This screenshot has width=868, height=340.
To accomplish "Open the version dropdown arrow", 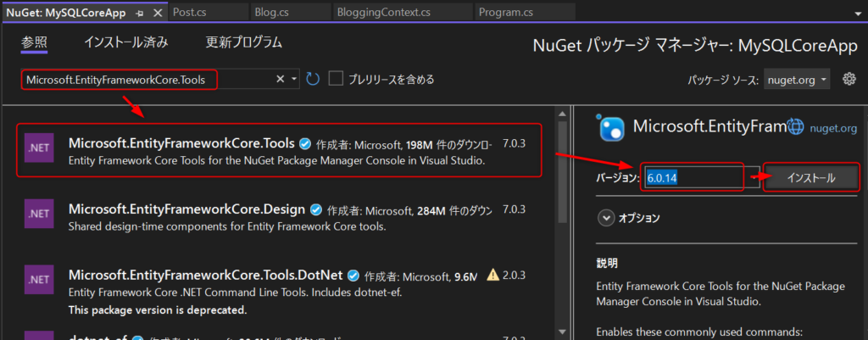I will point(754,178).
